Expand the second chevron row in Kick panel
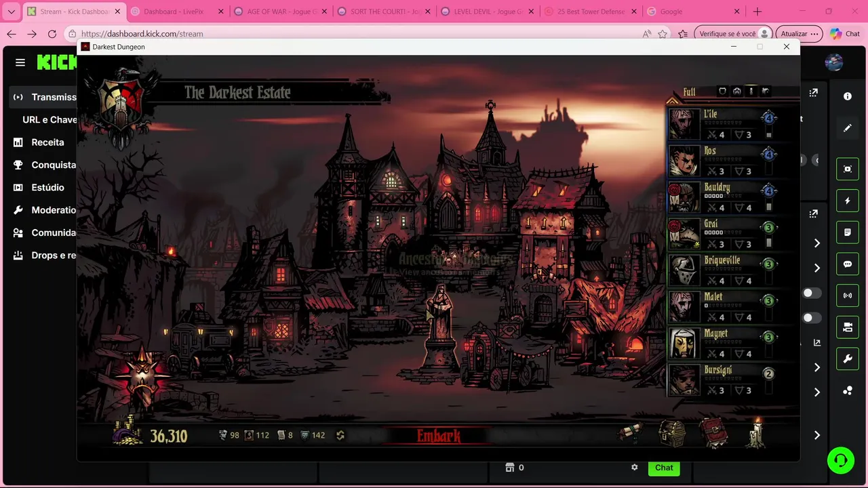868x488 pixels. point(817,268)
